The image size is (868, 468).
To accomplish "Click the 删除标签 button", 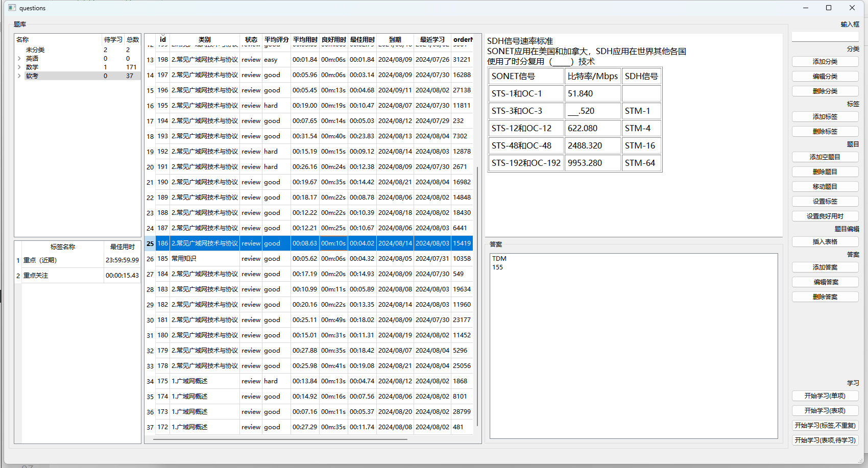I will click(x=825, y=132).
